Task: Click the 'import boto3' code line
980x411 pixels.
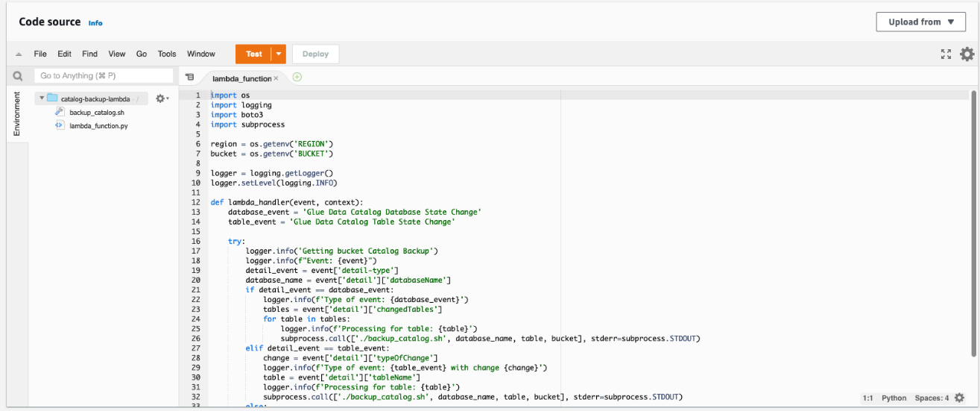Action: (236, 115)
